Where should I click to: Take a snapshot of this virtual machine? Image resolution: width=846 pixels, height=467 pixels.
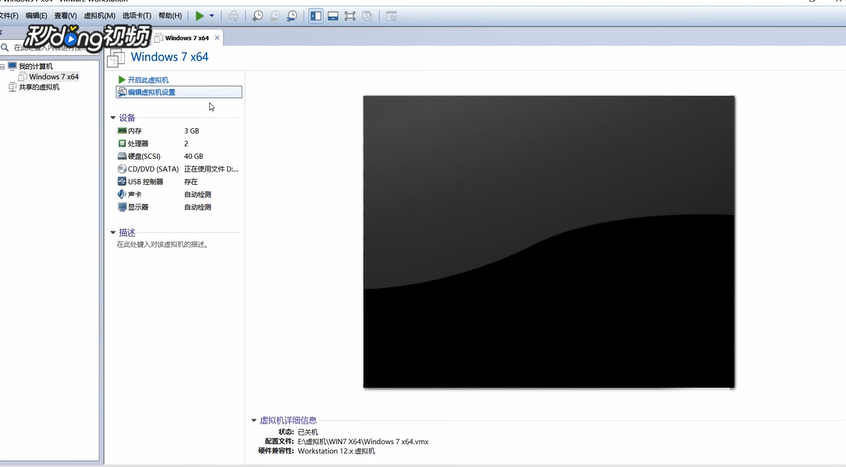click(x=258, y=16)
